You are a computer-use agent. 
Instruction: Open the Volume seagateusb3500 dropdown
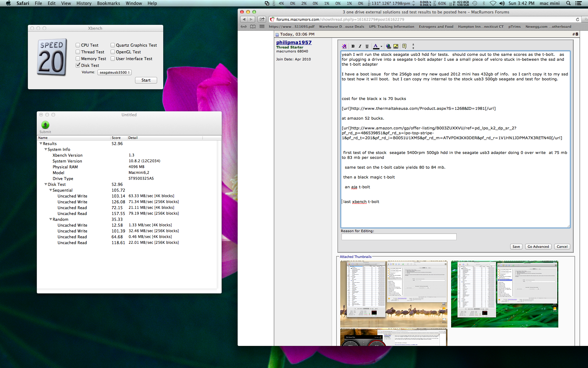tap(114, 72)
